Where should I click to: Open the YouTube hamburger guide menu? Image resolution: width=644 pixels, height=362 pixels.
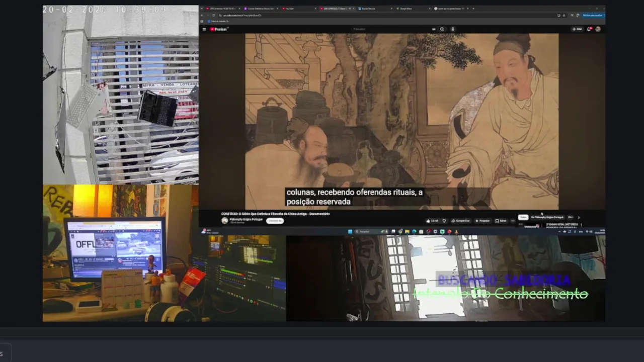tap(204, 29)
